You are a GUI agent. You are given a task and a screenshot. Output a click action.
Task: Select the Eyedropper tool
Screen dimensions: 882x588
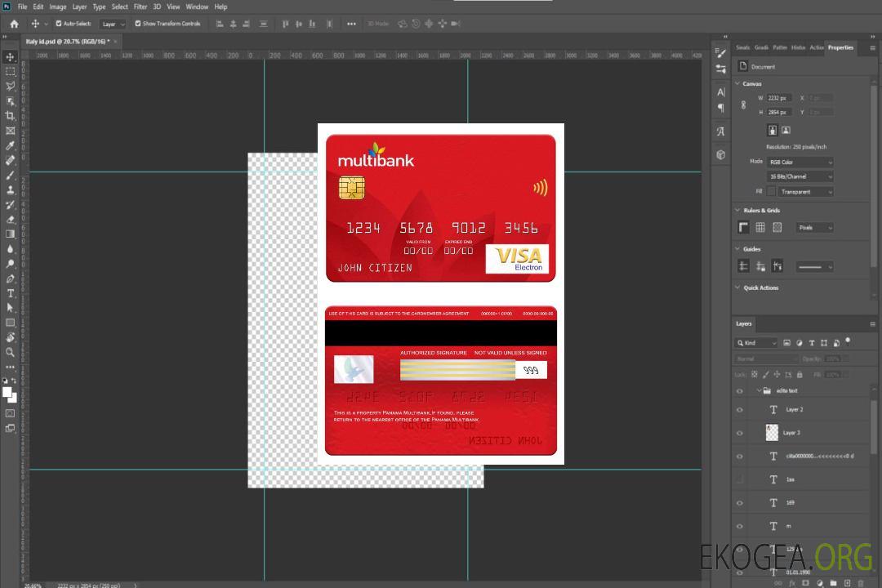(x=10, y=145)
